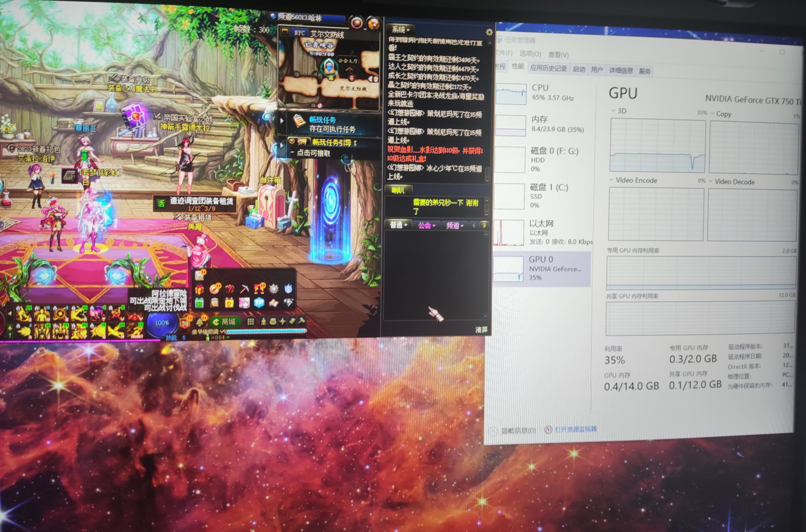Click the pink-haired character portrait icon

[244, 303]
